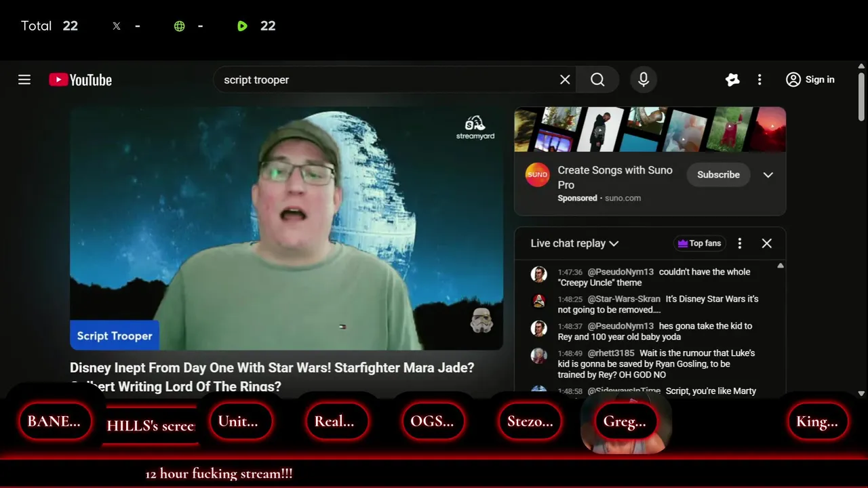Click the Script Trooper video player
The height and width of the screenshot is (488, 868).
click(286, 228)
